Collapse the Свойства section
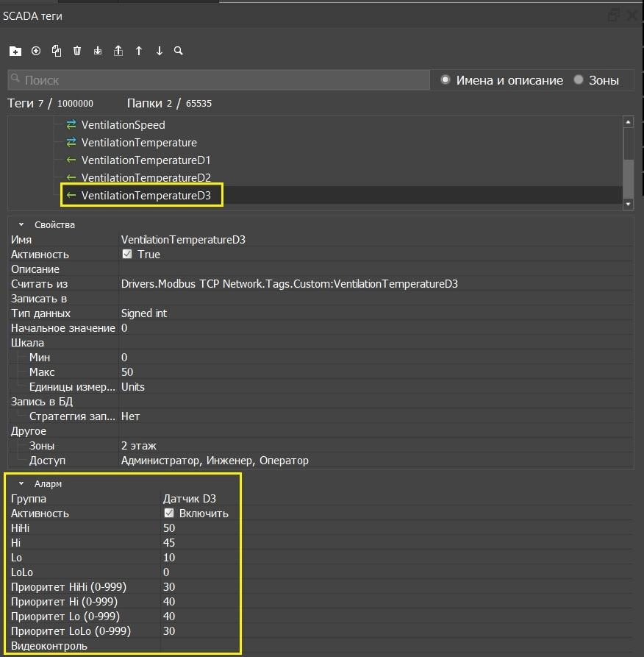Viewport: 644px width, 657px height. click(21, 224)
